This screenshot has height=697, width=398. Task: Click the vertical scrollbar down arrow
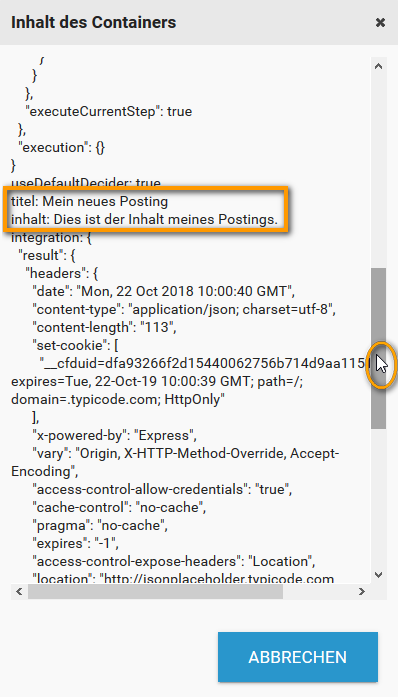(378, 575)
